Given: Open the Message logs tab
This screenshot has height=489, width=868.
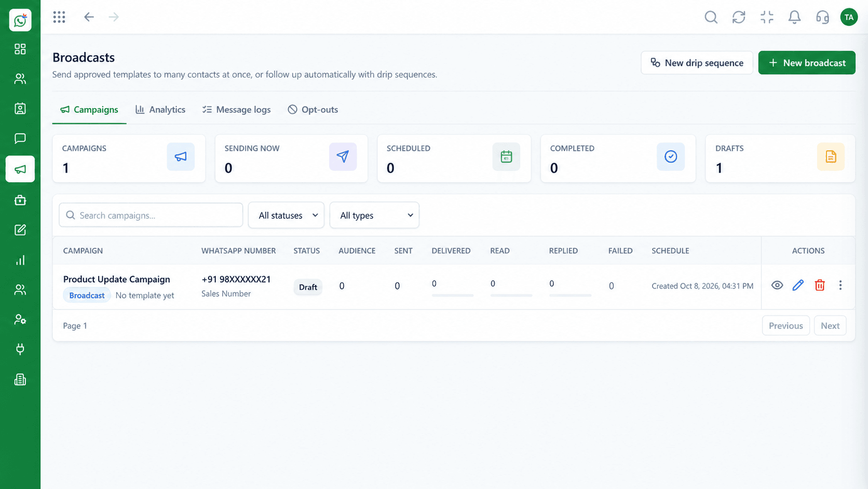Looking at the screenshot, I should click(x=237, y=110).
